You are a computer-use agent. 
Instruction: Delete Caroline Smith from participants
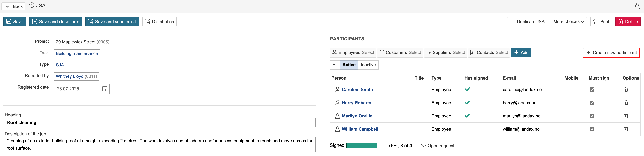coord(626,90)
